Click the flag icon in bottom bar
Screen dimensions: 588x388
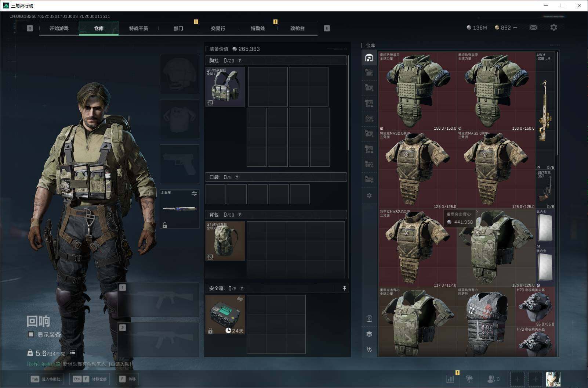coord(469,379)
